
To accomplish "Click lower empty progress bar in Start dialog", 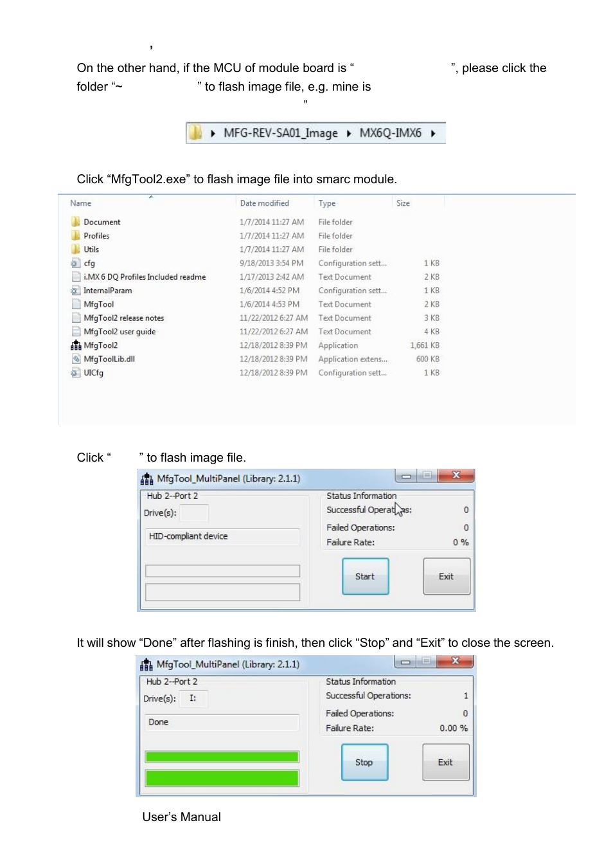I will tap(222, 592).
